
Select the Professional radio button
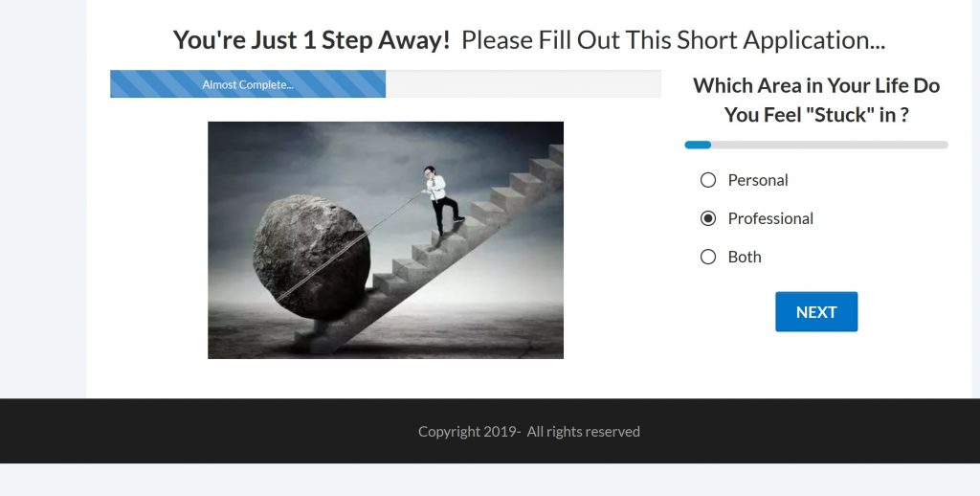708,218
